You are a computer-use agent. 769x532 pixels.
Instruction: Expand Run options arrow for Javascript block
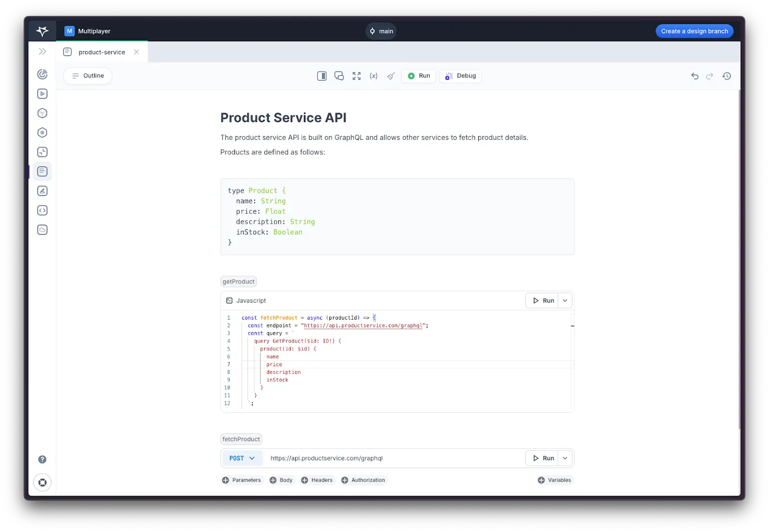coord(565,300)
